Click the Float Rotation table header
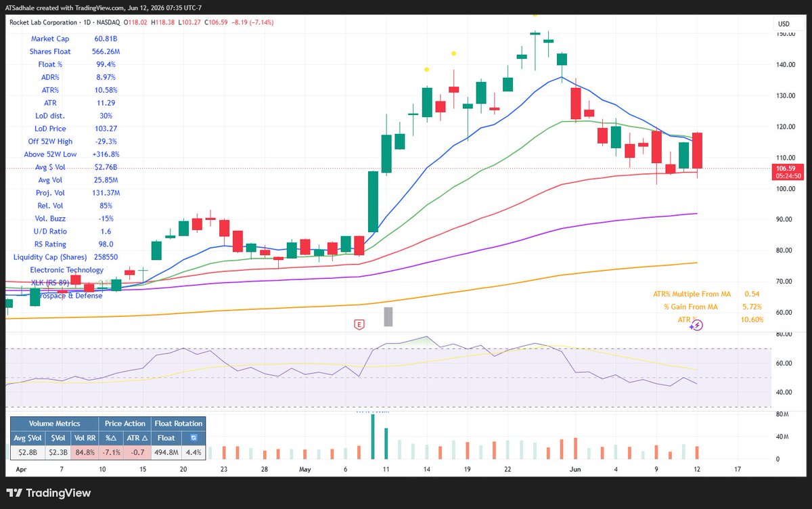Screen dimensions: 812x509 click(x=177, y=423)
